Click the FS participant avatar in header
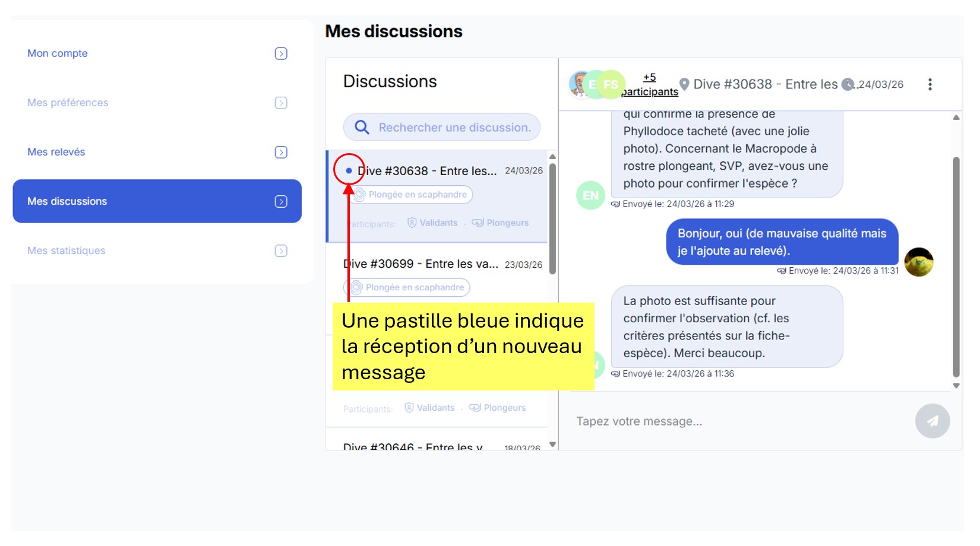 (x=611, y=84)
